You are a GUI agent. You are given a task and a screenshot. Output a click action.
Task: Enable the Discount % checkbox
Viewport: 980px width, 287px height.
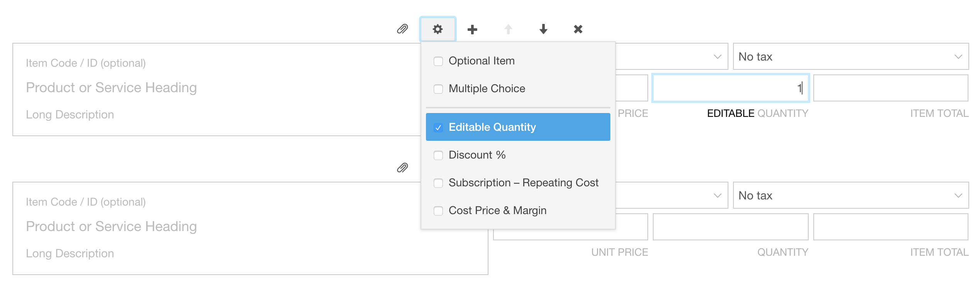click(x=438, y=155)
